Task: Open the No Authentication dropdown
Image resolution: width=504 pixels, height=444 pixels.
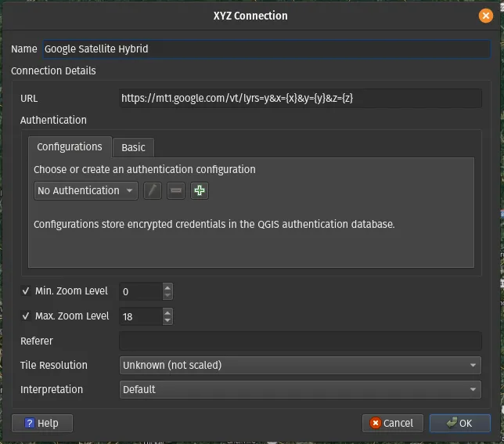Action: tap(86, 190)
